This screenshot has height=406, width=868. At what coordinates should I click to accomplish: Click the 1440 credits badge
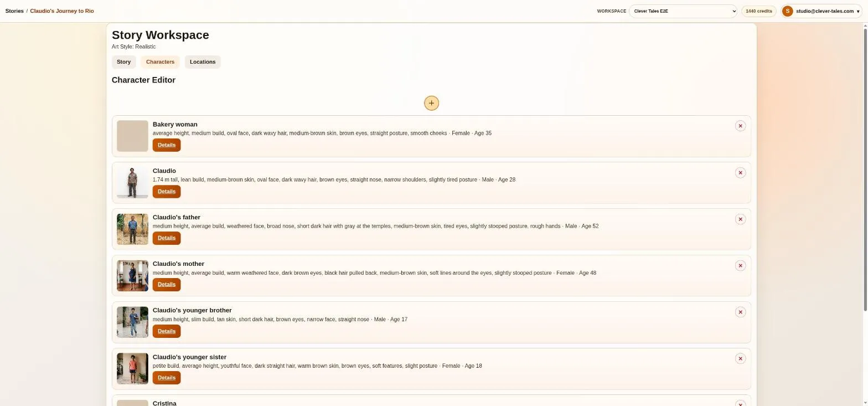pyautogui.click(x=759, y=11)
